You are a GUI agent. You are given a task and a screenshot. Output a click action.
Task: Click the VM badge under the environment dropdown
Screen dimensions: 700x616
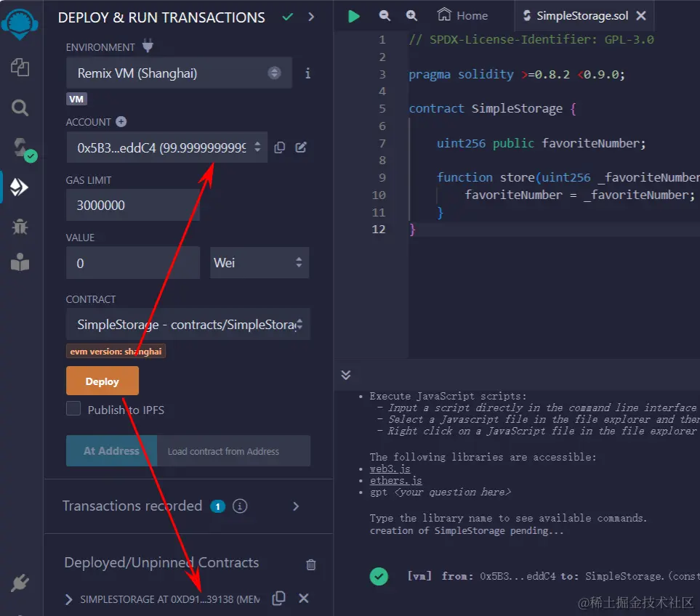click(x=76, y=99)
